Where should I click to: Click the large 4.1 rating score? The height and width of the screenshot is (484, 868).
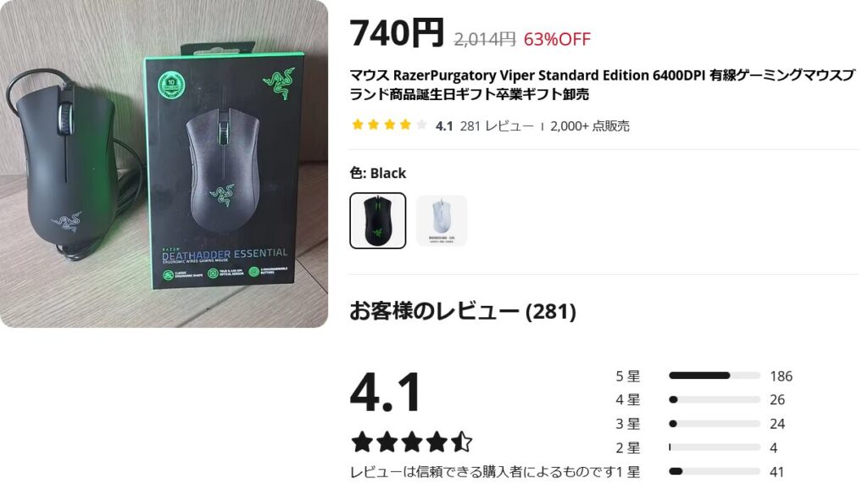386,392
